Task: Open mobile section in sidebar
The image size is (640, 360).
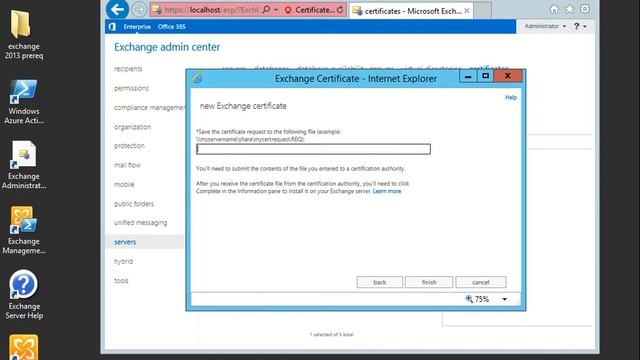Action: [124, 184]
